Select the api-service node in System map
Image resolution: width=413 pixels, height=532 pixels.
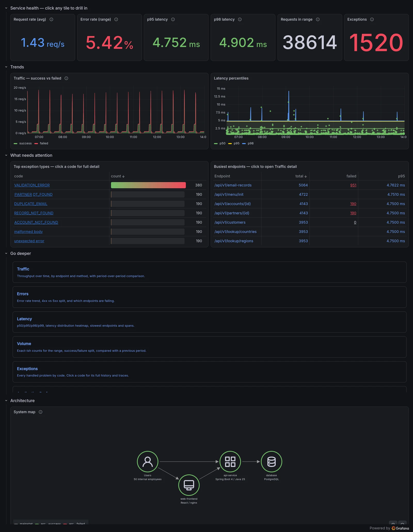pos(230,461)
